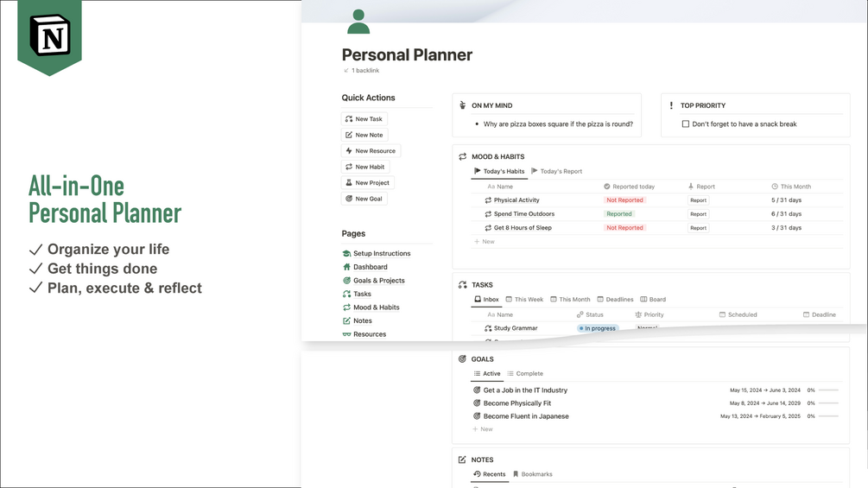Click the Tasks section header icon
This screenshot has height=488, width=868.
pyautogui.click(x=463, y=284)
